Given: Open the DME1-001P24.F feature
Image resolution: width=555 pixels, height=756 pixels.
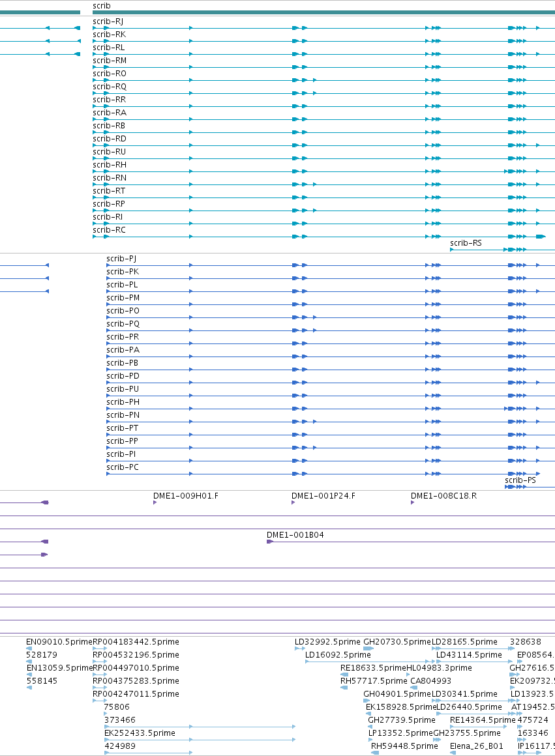Looking at the screenshot, I should 323,496.
